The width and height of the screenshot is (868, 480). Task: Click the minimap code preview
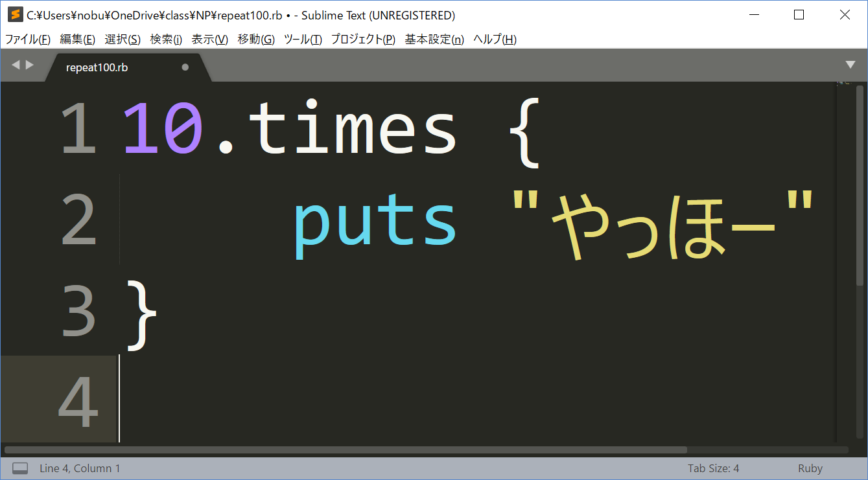coord(843,83)
